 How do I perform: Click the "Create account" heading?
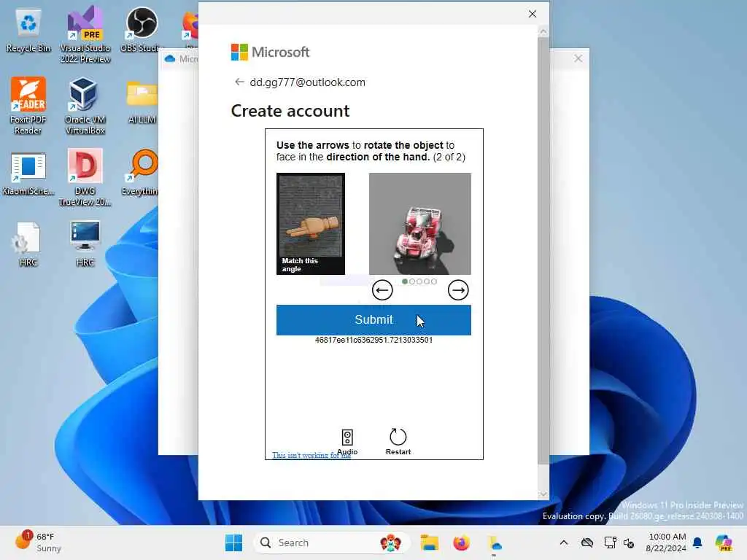click(x=290, y=111)
